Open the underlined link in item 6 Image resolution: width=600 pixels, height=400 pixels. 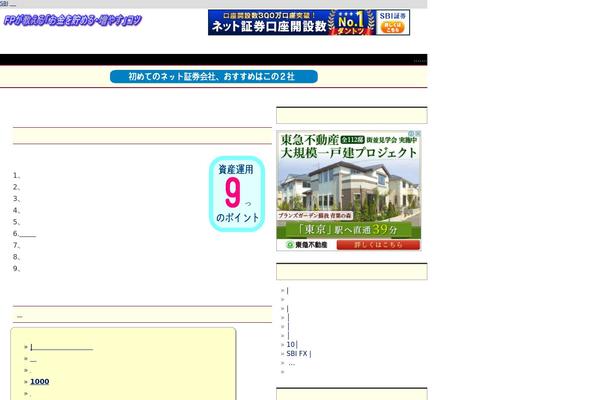[x=28, y=234]
